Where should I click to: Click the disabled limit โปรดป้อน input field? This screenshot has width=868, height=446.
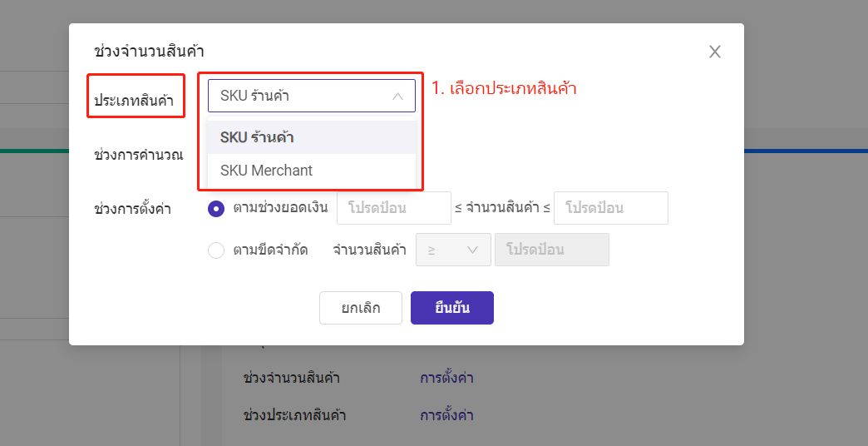(552, 250)
